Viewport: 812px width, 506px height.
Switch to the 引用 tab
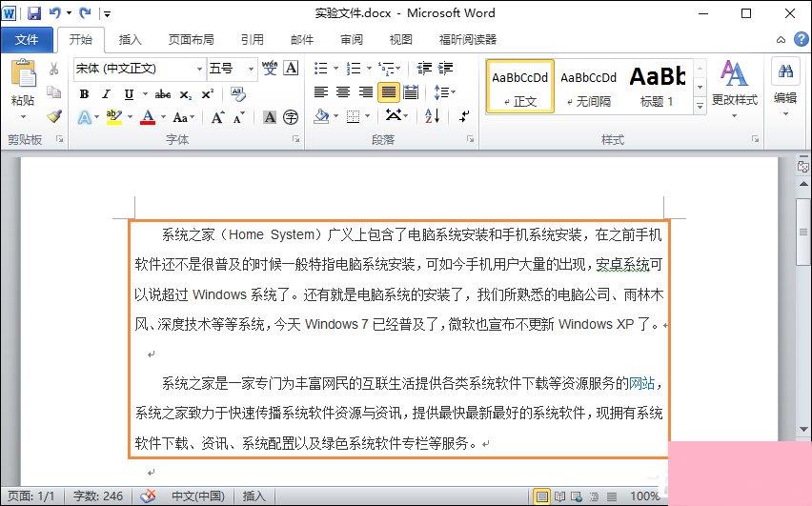point(253,40)
